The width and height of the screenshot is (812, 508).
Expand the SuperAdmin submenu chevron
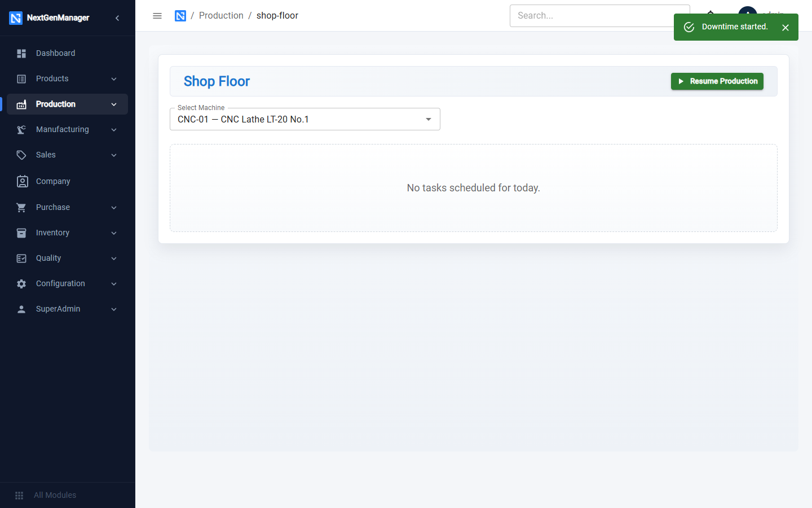coord(114,309)
